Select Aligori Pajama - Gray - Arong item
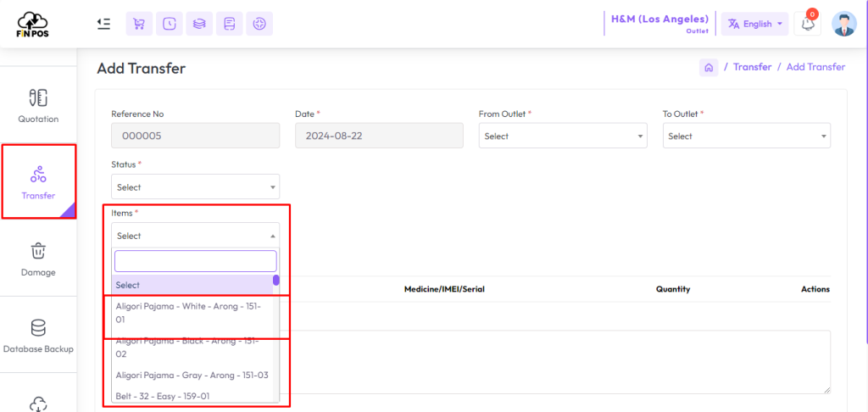Screen dimensions: 868x412 [x=192, y=376]
